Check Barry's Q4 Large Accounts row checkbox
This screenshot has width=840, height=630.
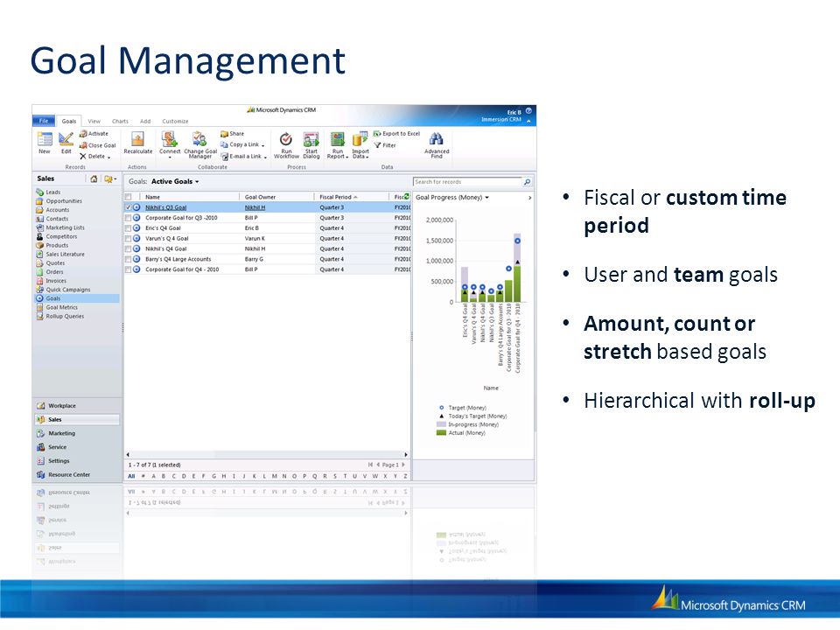(x=129, y=259)
